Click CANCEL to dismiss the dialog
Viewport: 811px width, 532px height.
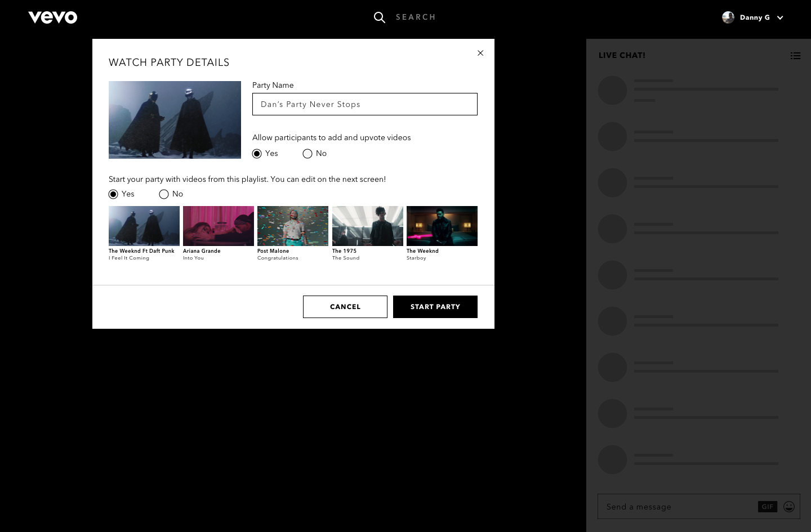(x=345, y=307)
